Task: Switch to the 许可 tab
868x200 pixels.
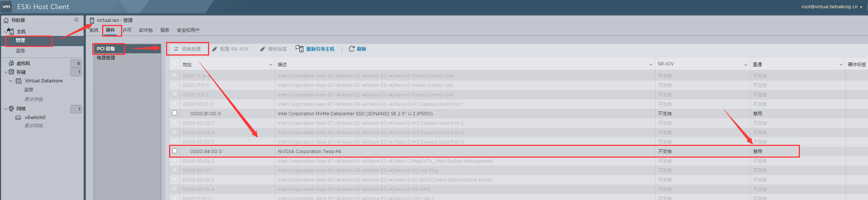Action: pyautogui.click(x=127, y=30)
